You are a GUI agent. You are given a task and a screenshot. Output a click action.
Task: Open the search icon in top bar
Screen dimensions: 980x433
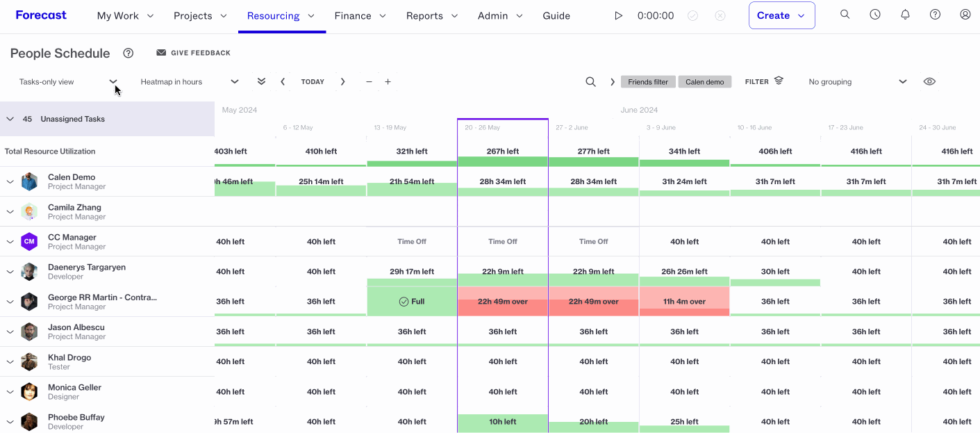tap(845, 15)
